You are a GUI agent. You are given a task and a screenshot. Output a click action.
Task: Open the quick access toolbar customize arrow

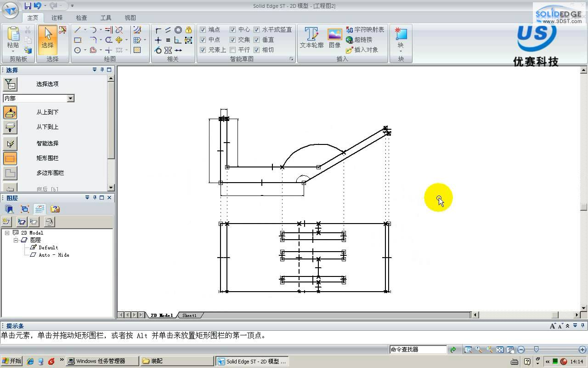(x=72, y=6)
